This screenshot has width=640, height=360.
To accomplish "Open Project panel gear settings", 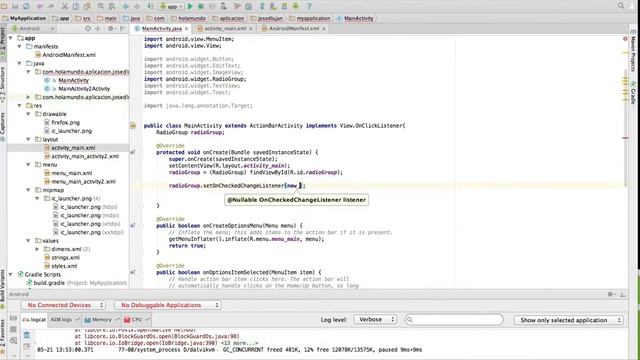I will (111, 29).
